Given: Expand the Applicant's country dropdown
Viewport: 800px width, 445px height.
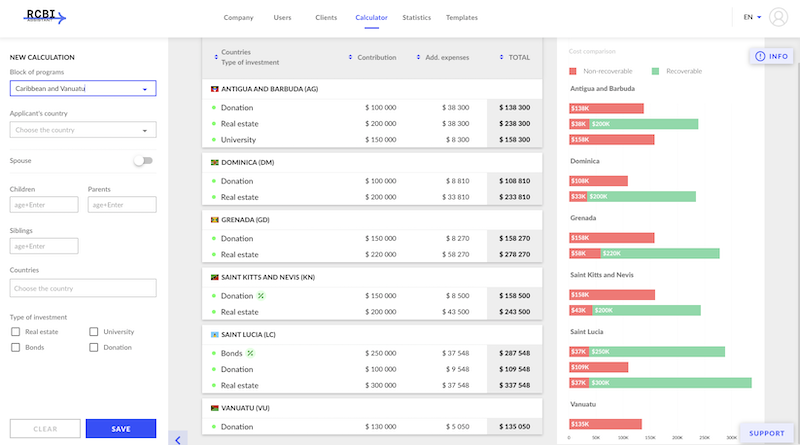Looking at the screenshot, I should click(83, 130).
